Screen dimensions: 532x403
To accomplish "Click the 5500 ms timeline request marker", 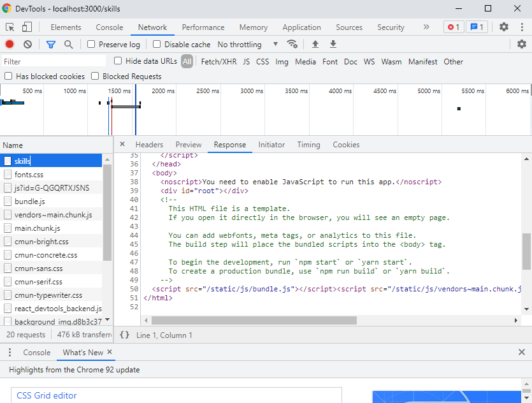I will pyautogui.click(x=459, y=108).
